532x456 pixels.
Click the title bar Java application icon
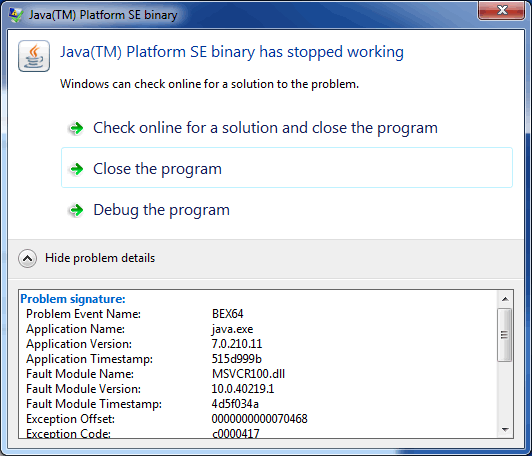point(16,15)
